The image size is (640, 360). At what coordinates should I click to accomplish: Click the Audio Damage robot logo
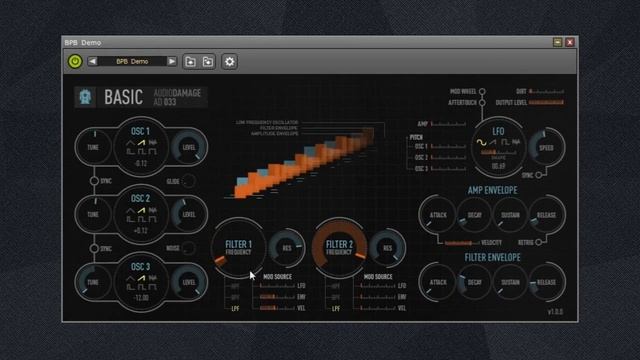coord(85,97)
